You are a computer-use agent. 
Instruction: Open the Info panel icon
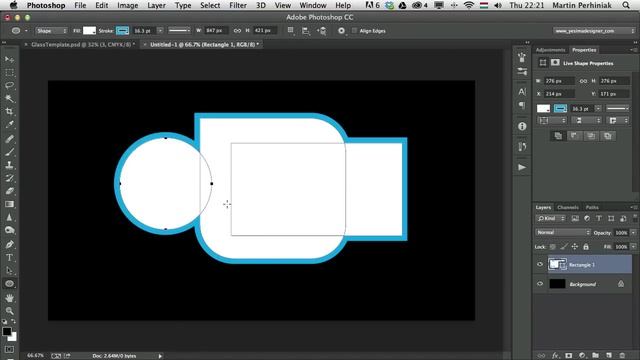tap(522, 127)
